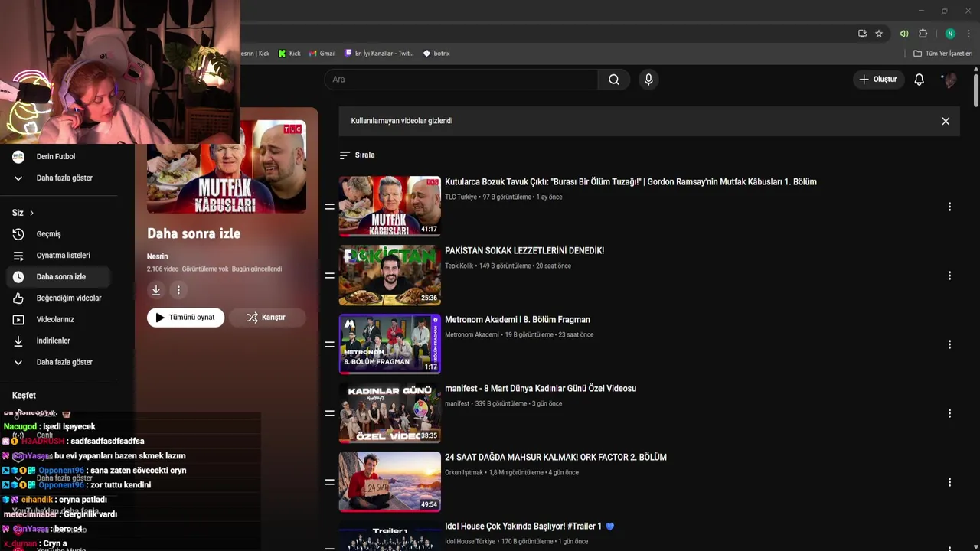Open playlist three-dot options under Nesrin
980x551 pixels.
click(178, 290)
